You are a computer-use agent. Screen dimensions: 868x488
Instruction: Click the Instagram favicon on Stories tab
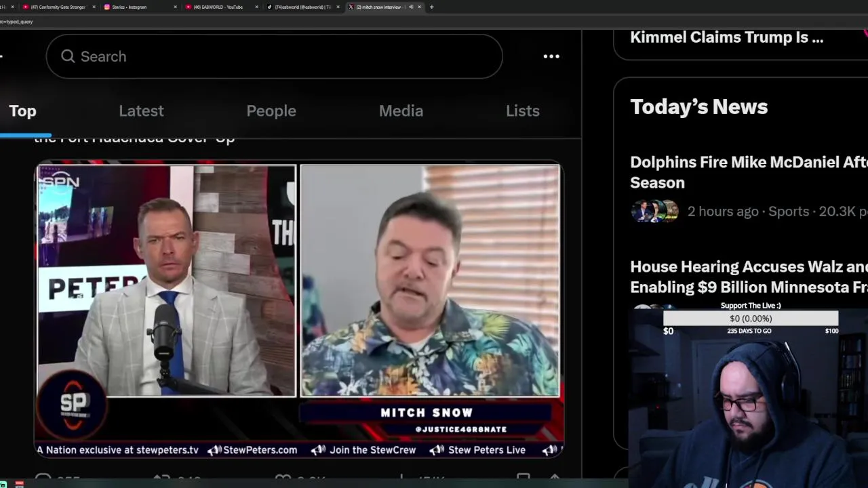click(x=107, y=7)
